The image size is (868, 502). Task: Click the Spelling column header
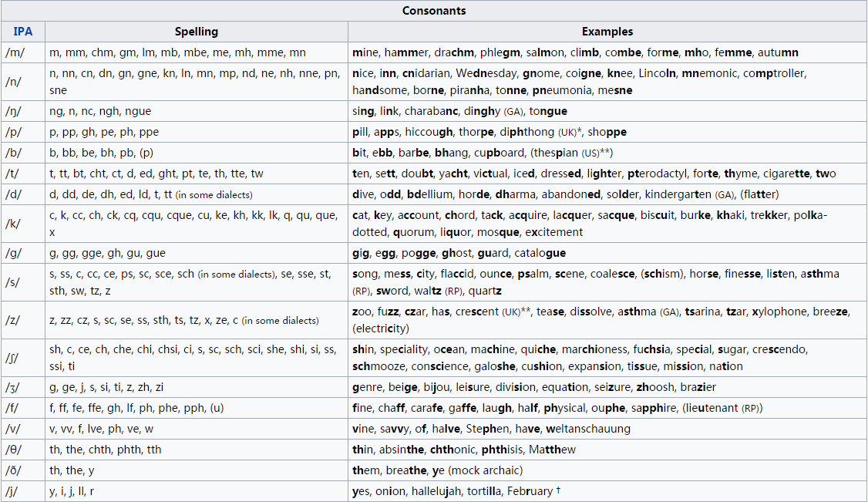click(197, 32)
